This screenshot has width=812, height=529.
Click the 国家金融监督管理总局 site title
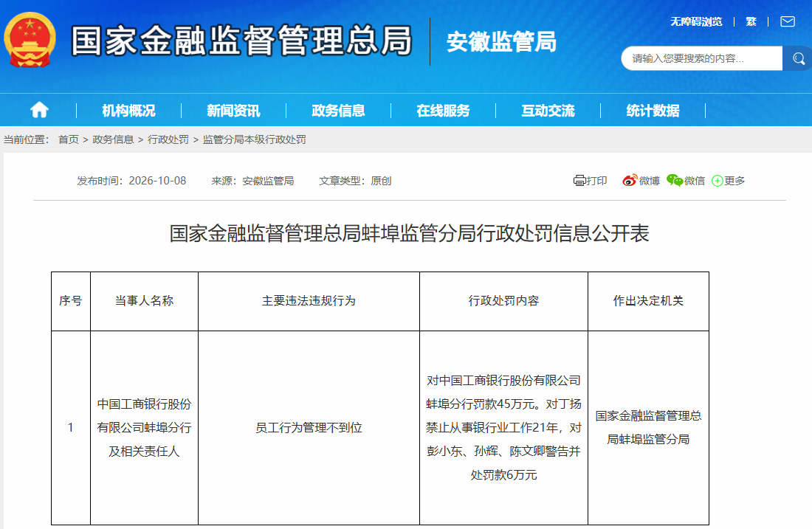(x=241, y=41)
